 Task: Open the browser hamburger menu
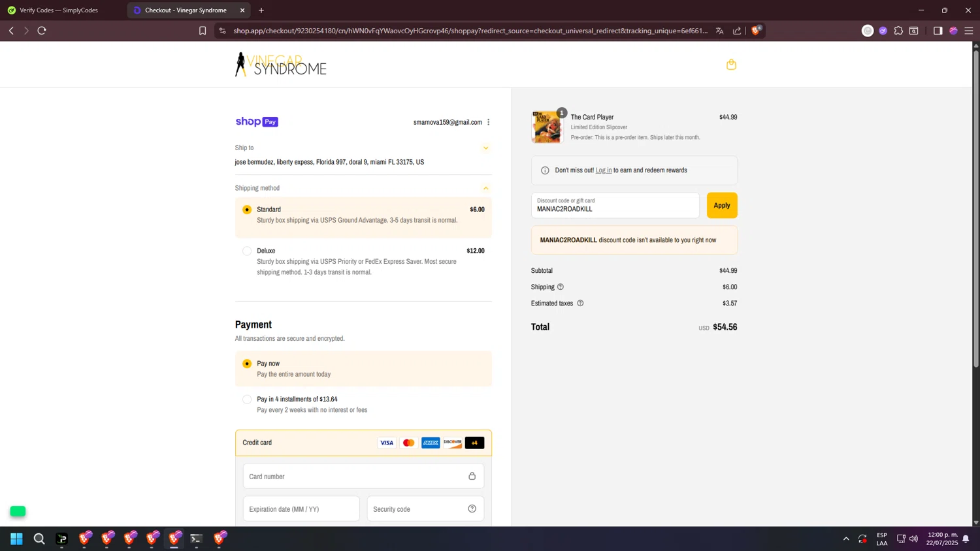[969, 31]
